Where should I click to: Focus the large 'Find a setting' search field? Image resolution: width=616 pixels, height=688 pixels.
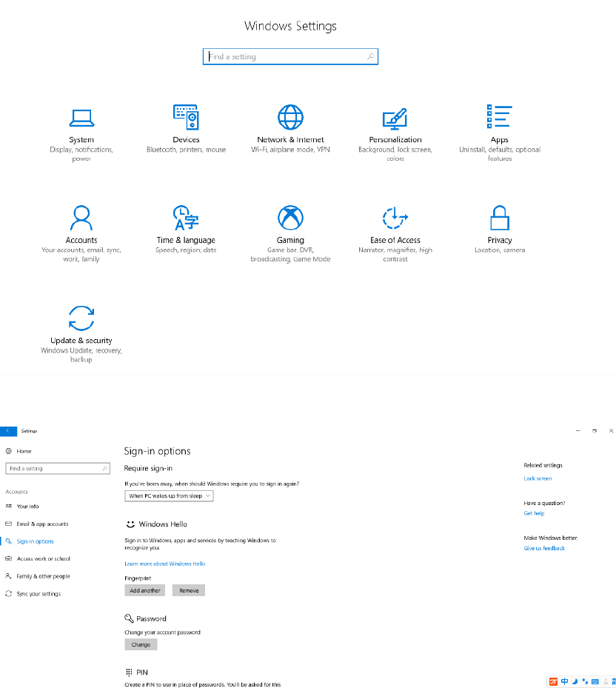pyautogui.click(x=290, y=56)
